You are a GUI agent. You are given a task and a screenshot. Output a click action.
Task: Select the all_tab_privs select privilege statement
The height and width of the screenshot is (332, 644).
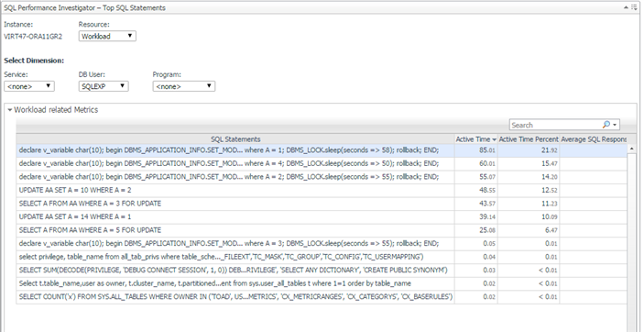tap(235, 257)
